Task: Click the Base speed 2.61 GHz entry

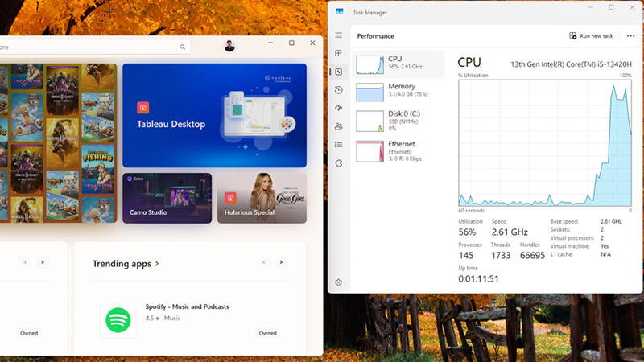Action: click(586, 221)
